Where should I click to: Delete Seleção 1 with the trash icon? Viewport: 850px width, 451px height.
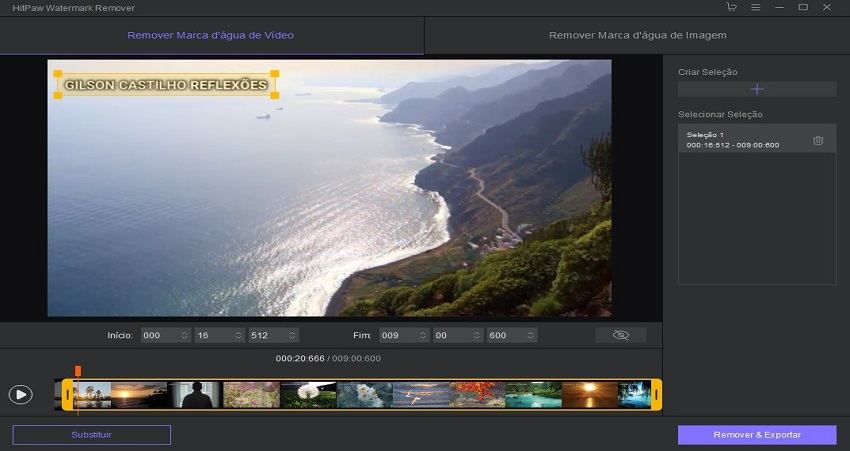pyautogui.click(x=818, y=140)
